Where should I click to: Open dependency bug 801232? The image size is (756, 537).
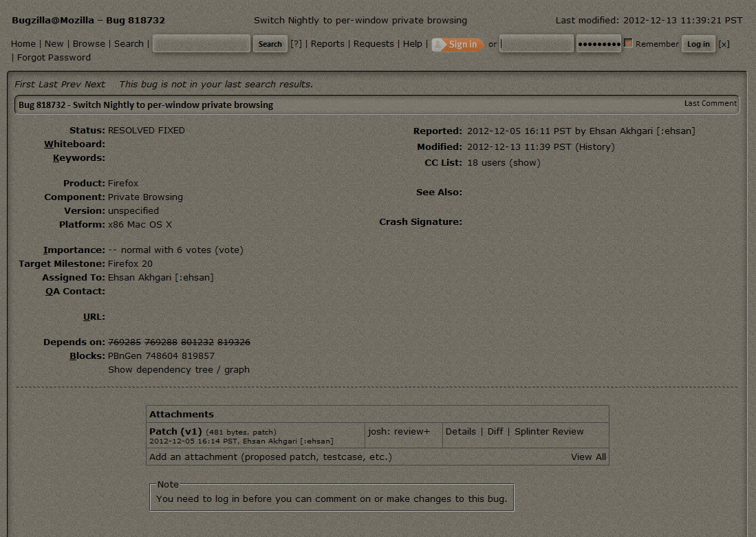coord(197,342)
